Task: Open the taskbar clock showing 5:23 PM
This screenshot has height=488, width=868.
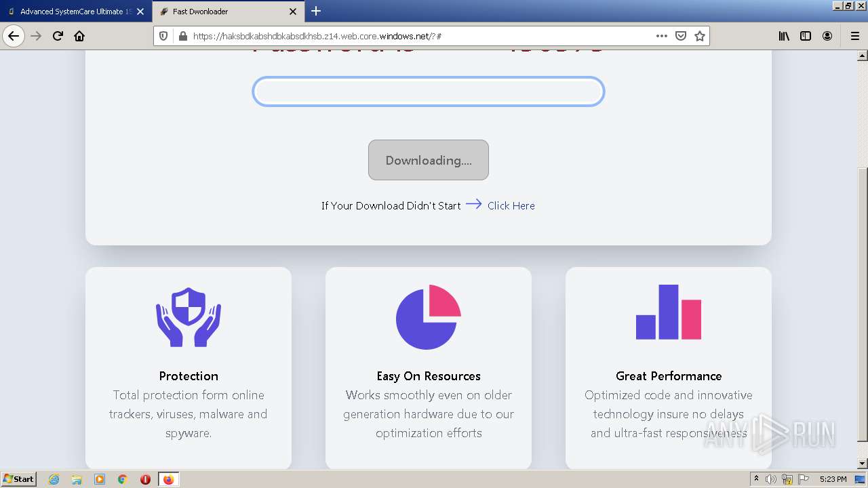Action: (x=833, y=479)
